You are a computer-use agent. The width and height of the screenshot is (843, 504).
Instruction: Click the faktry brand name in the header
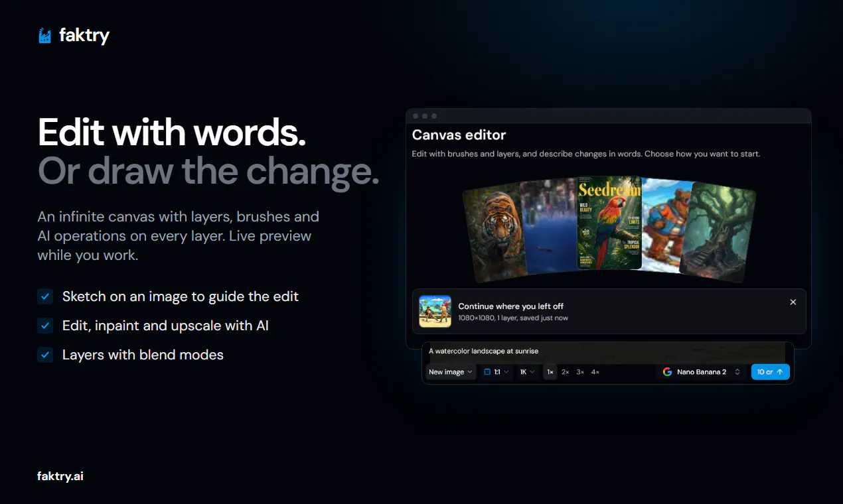point(84,35)
